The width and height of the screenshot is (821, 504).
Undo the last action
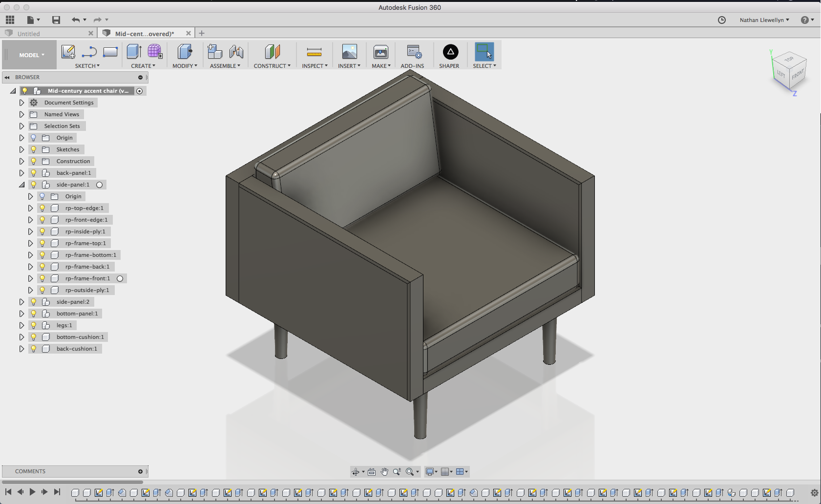[x=76, y=20]
